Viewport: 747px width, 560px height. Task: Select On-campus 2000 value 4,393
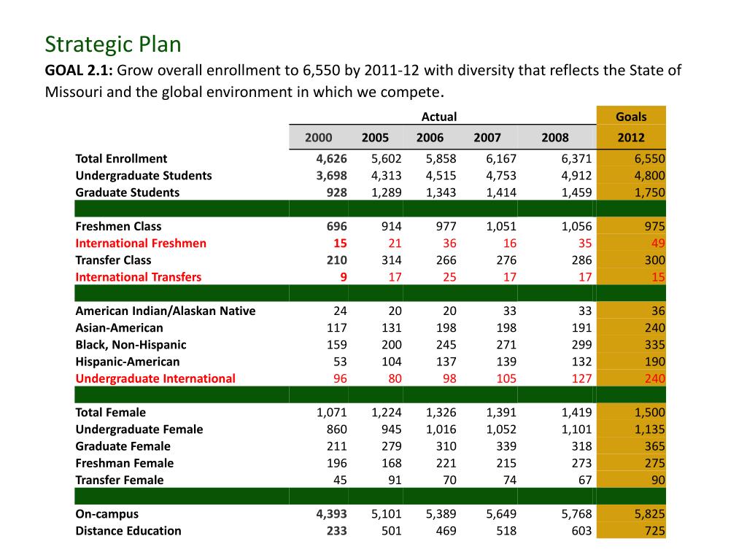point(332,514)
